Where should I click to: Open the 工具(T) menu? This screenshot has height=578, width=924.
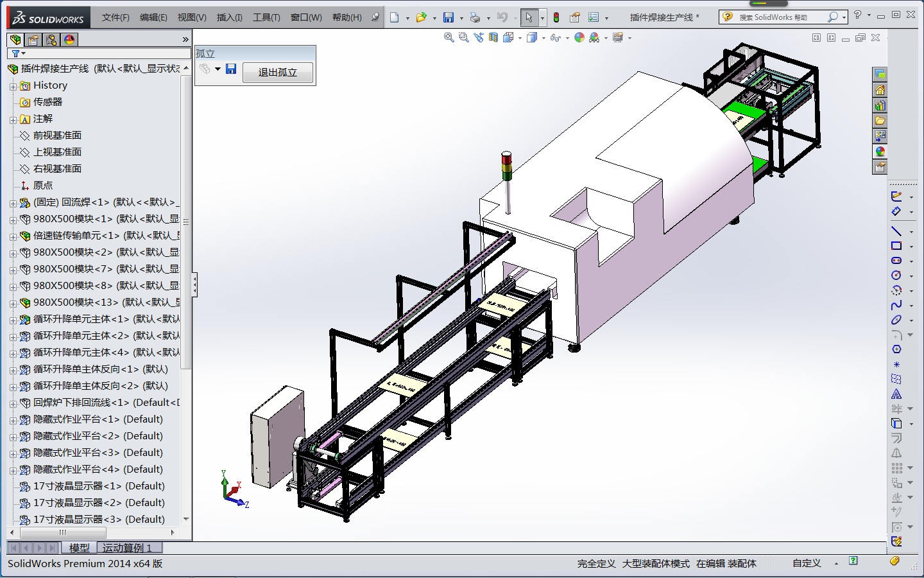click(266, 17)
